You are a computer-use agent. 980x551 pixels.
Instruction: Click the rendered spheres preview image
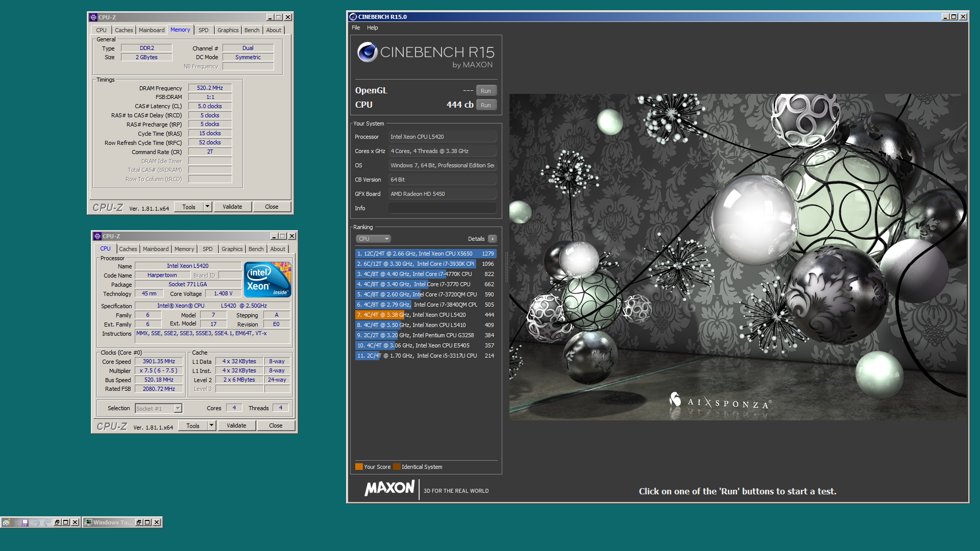(x=738, y=257)
